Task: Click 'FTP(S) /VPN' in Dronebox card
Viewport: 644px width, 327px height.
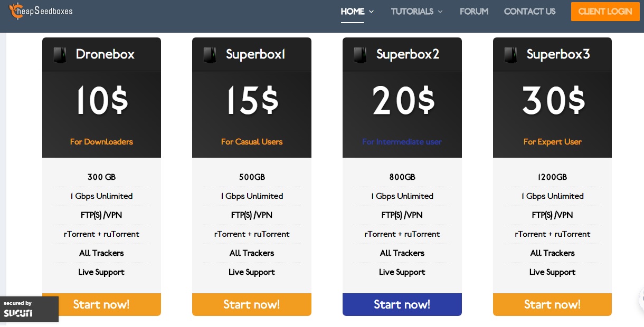Action: click(x=101, y=215)
